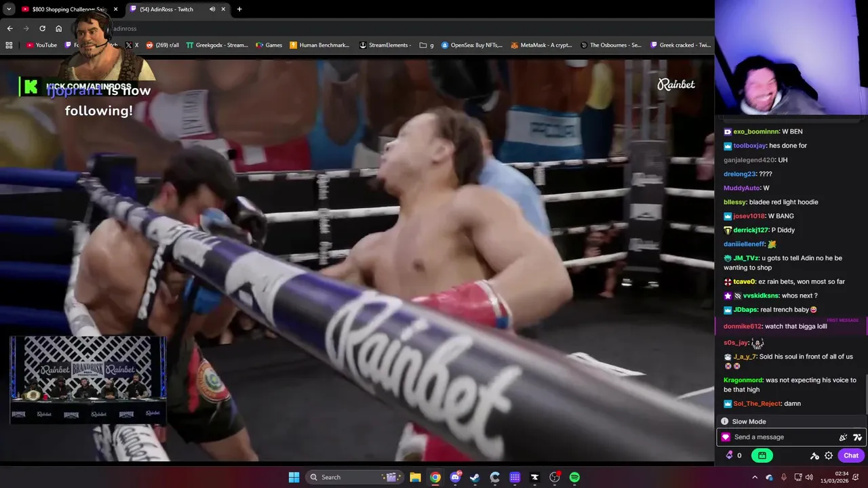Open the Windows Start menu
Screen dimensions: 868x488
pos(294,477)
